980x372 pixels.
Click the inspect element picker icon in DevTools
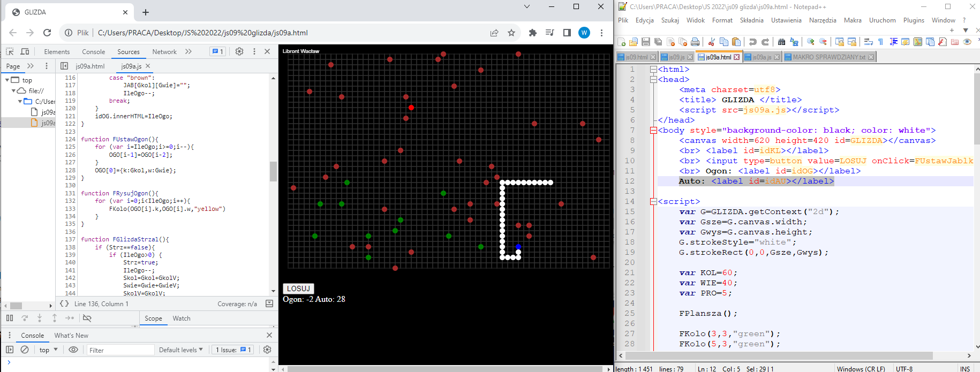click(10, 51)
